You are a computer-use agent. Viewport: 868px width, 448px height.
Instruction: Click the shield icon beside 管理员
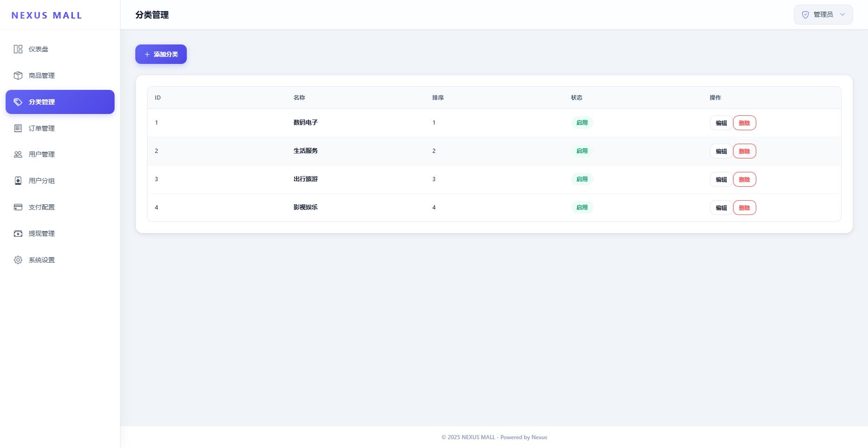[x=805, y=15]
